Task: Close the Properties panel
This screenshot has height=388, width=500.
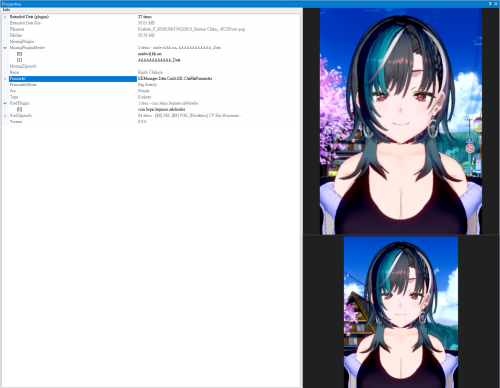Action: [x=496, y=4]
